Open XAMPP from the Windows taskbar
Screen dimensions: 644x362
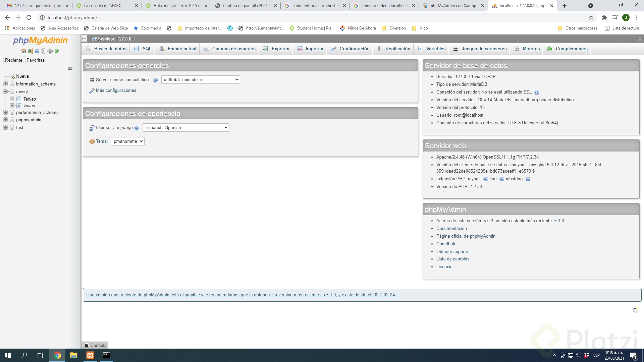point(90,355)
